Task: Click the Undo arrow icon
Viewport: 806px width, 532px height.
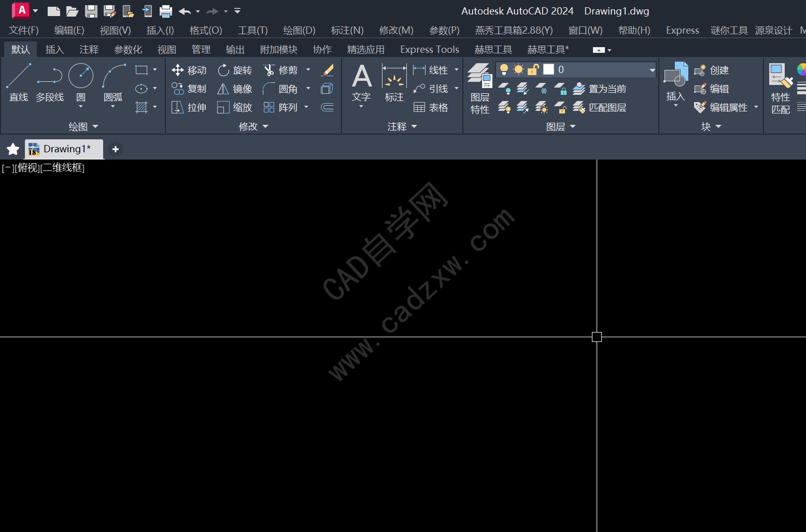Action: tap(185, 11)
